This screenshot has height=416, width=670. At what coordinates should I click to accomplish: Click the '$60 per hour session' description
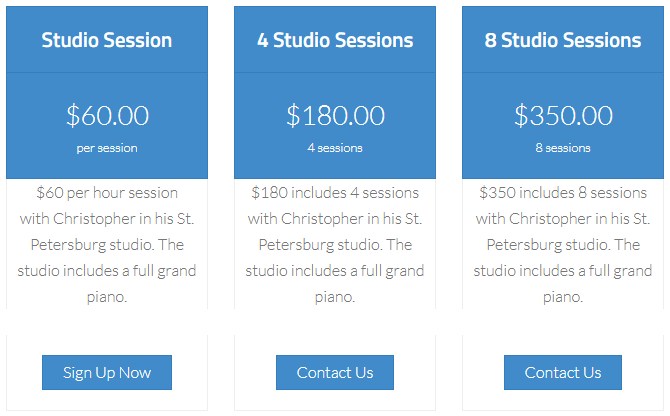pos(107,193)
